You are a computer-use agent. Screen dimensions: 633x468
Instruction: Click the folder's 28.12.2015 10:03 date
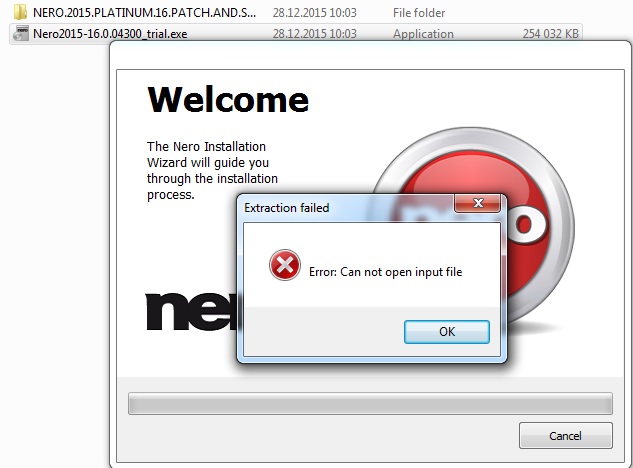pos(314,13)
